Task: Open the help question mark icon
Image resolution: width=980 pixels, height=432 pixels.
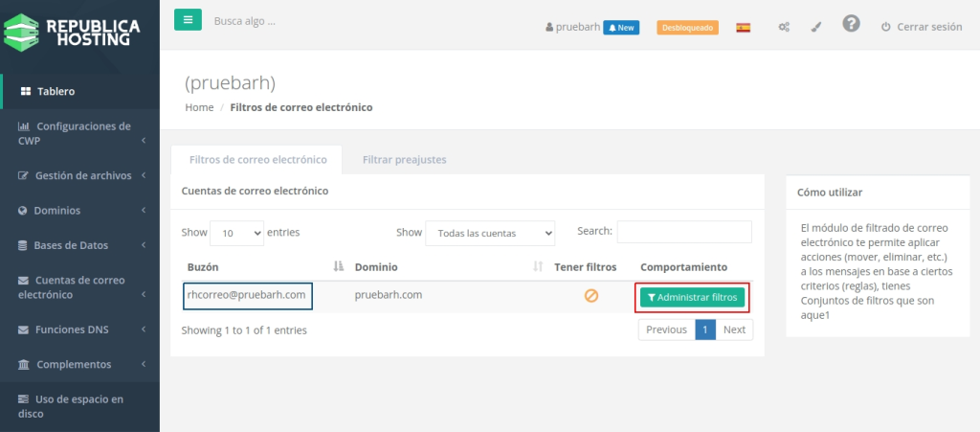Action: click(x=851, y=24)
